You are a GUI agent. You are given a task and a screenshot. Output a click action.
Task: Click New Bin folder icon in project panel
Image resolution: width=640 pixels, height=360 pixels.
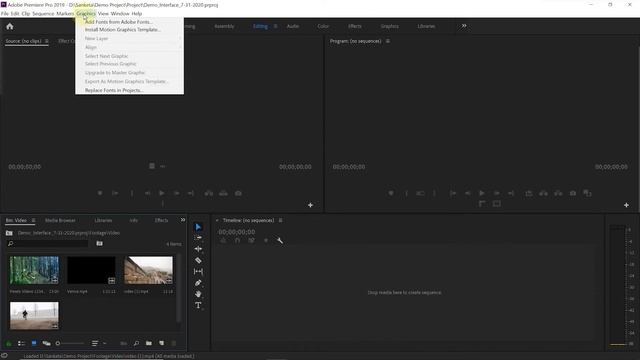point(149,343)
